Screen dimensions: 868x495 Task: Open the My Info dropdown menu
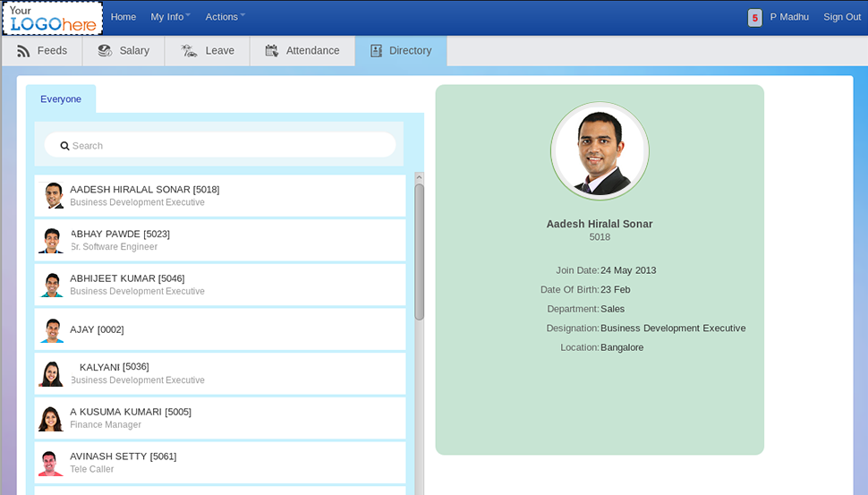tap(170, 17)
